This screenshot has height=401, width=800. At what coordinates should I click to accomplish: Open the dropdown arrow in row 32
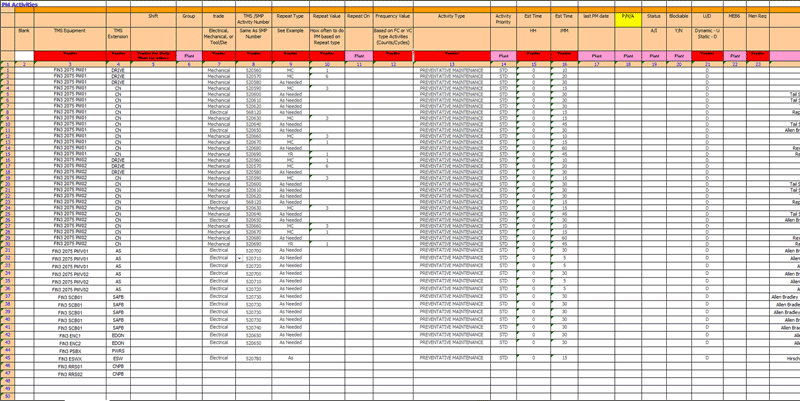238,259
